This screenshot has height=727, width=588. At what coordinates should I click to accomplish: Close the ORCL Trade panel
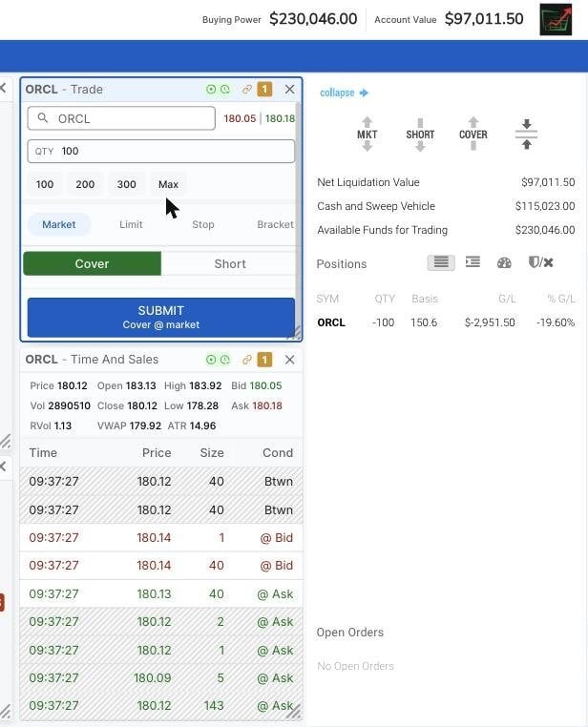(290, 89)
